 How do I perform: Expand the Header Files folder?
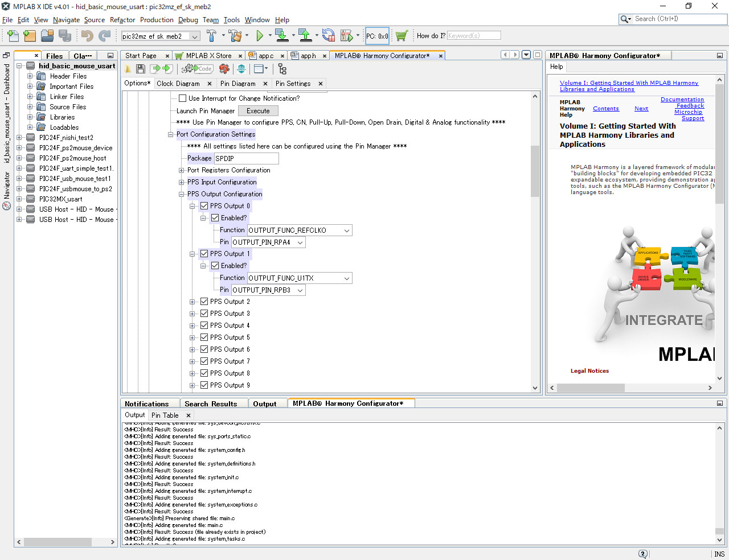coord(30,76)
